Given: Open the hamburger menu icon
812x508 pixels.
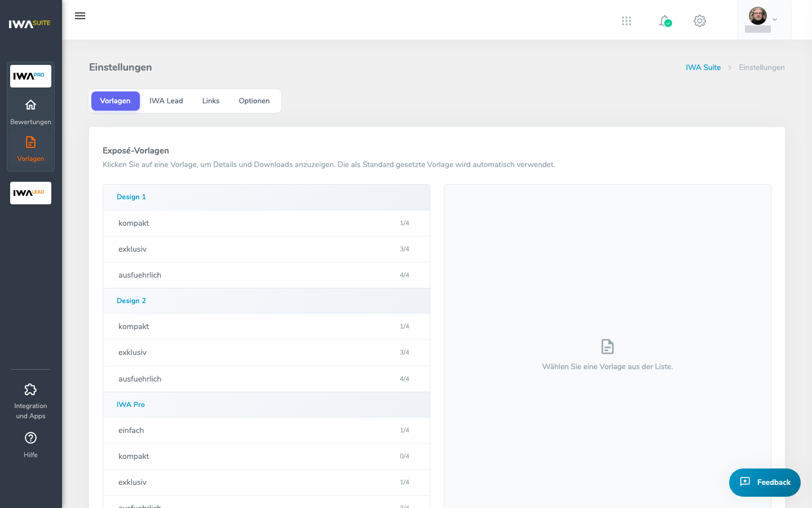Looking at the screenshot, I should pyautogui.click(x=80, y=16).
